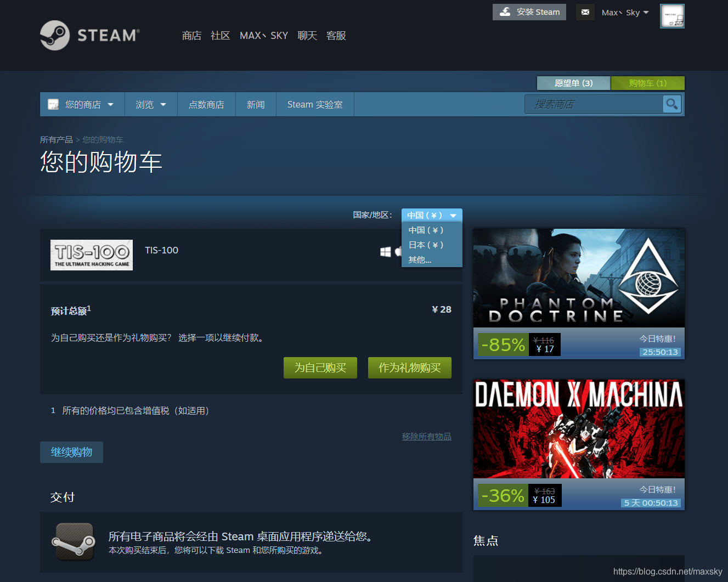Click the 安装 Steam button

529,12
